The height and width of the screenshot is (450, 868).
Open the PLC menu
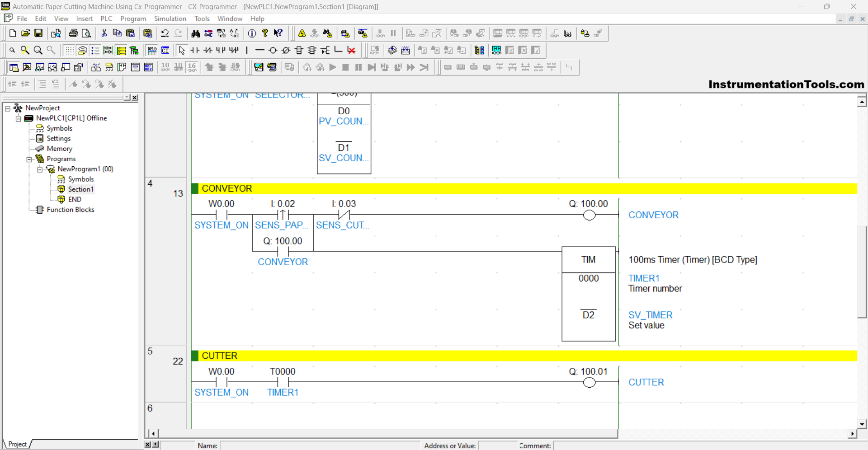(x=106, y=19)
